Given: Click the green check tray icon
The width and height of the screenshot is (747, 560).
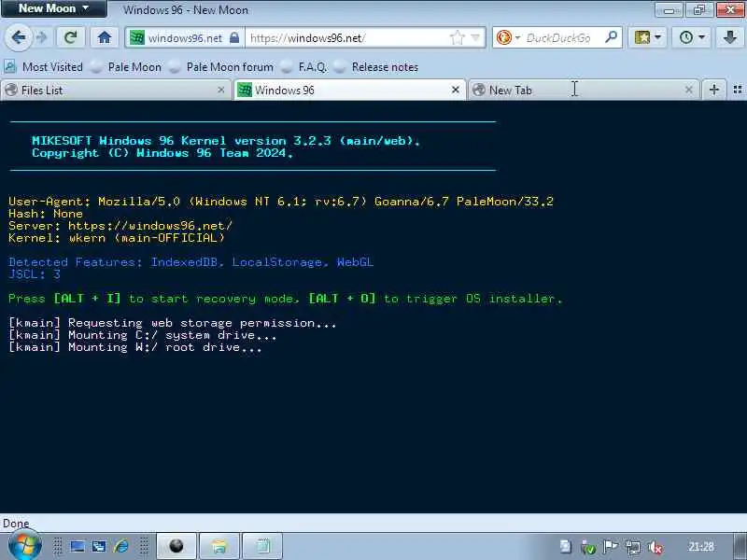Looking at the screenshot, I should tap(588, 548).
